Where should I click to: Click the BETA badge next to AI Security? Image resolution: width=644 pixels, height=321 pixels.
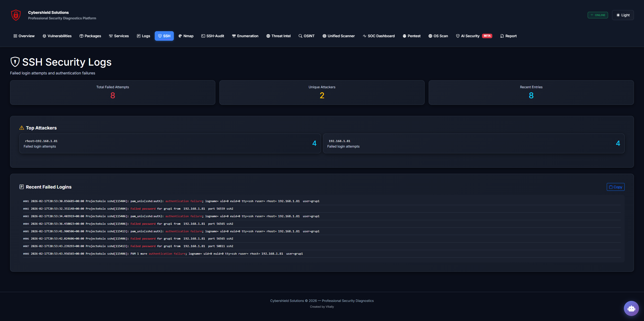[x=487, y=36]
